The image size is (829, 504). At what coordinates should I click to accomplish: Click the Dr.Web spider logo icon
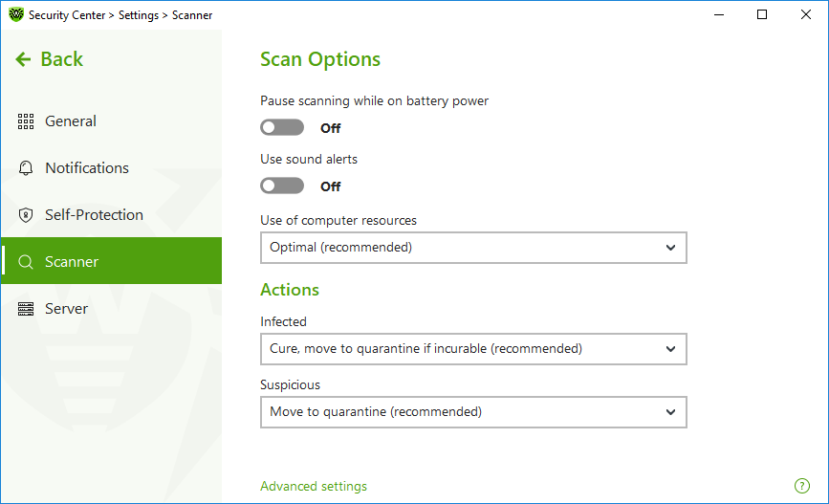click(16, 14)
